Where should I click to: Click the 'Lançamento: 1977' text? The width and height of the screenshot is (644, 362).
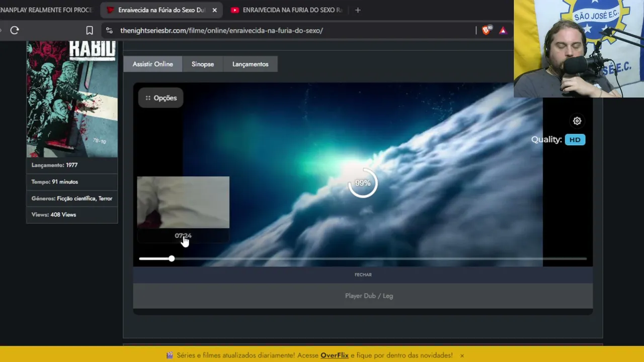pyautogui.click(x=54, y=165)
